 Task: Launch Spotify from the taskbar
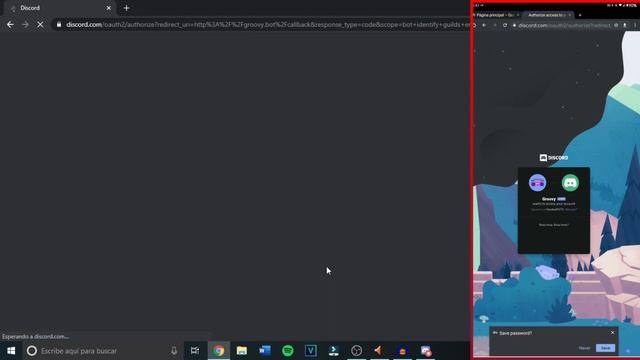[x=288, y=351]
